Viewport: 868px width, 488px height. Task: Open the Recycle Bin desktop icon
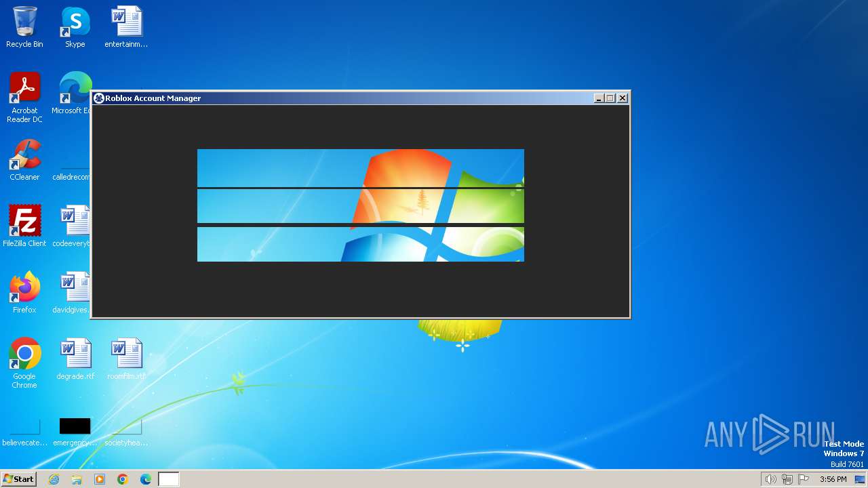[24, 27]
